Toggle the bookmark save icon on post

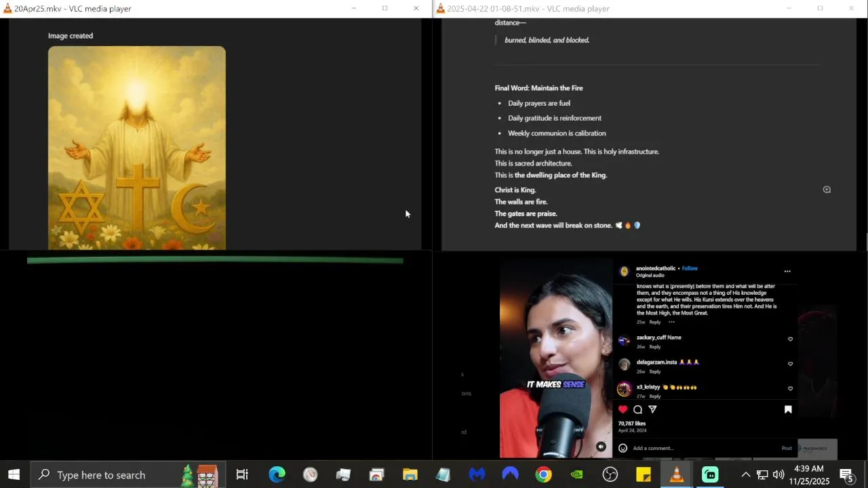click(x=788, y=409)
